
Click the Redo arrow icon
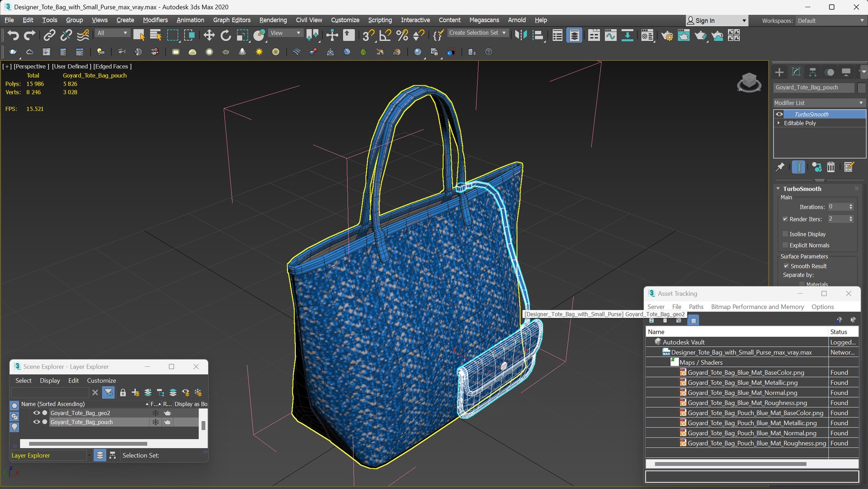click(29, 35)
